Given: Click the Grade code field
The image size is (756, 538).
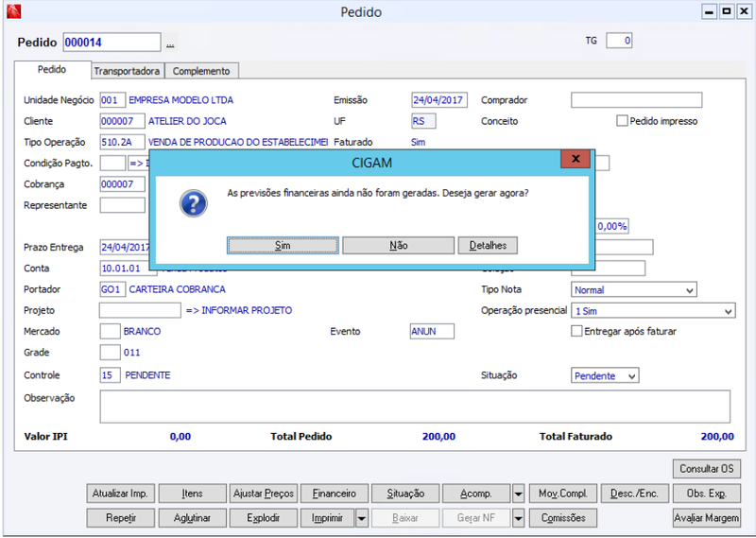Looking at the screenshot, I should click(x=110, y=353).
